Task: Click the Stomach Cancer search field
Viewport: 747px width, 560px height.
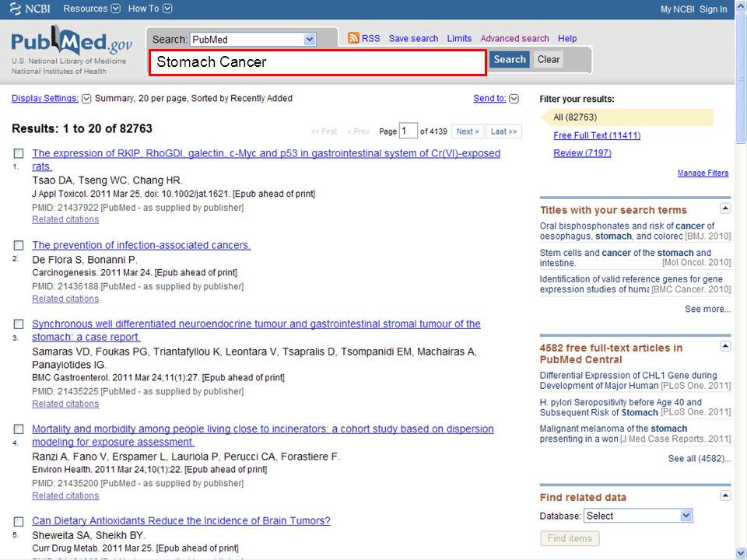Action: [317, 62]
